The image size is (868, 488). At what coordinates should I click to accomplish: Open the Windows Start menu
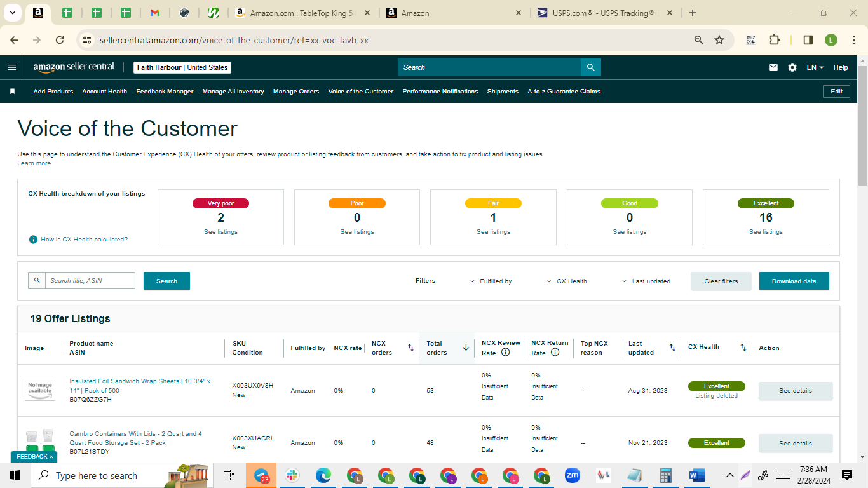[15, 475]
